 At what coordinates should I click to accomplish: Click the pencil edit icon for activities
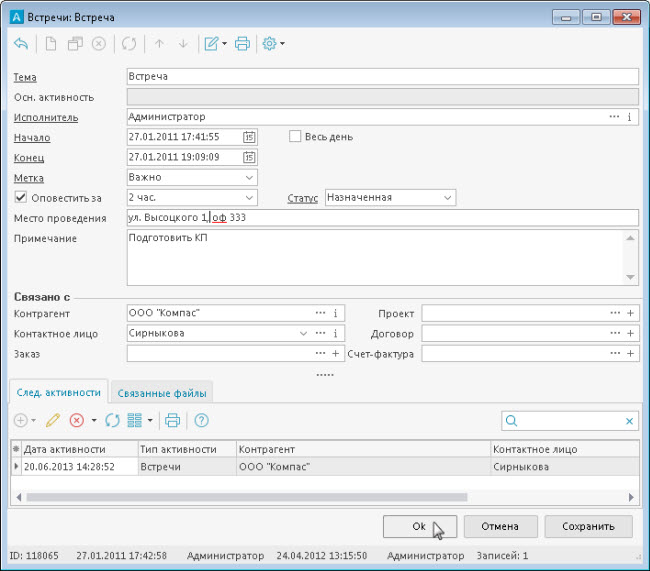coord(53,421)
